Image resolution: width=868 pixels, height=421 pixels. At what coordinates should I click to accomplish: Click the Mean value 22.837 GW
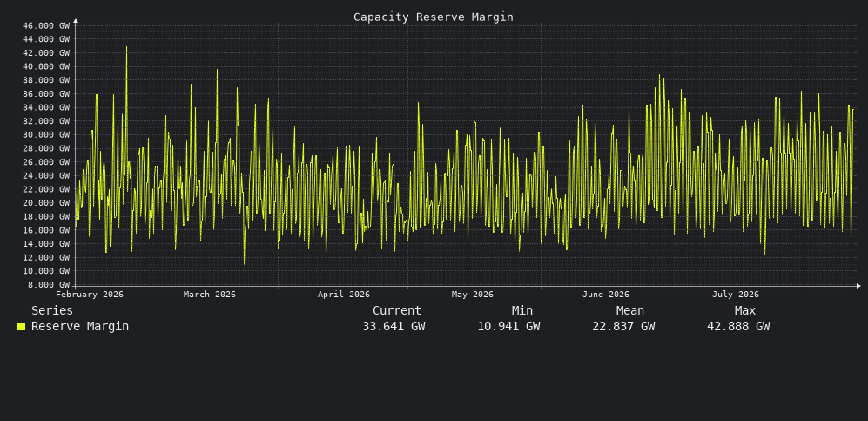pyautogui.click(x=623, y=326)
